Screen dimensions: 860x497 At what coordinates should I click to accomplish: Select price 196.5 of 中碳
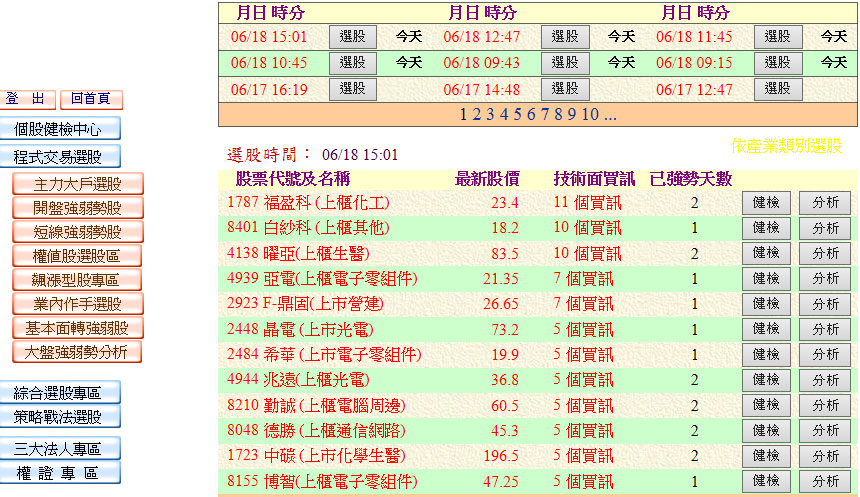pyautogui.click(x=501, y=456)
